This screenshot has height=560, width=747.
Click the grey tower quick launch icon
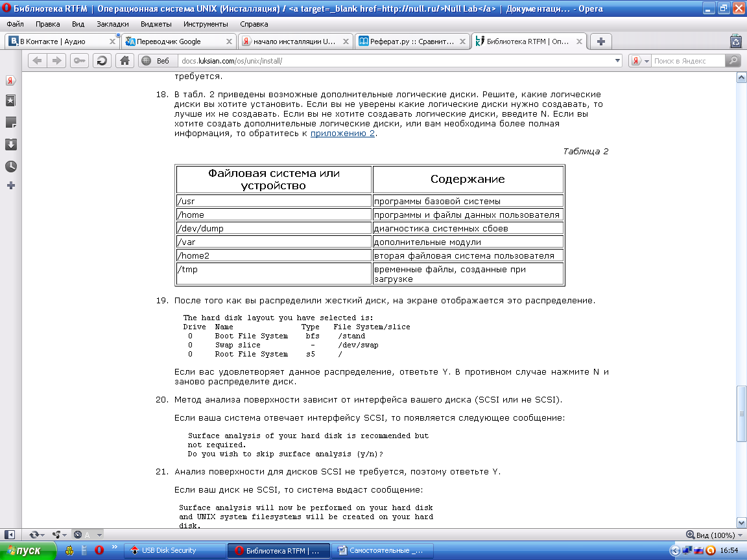click(x=84, y=550)
